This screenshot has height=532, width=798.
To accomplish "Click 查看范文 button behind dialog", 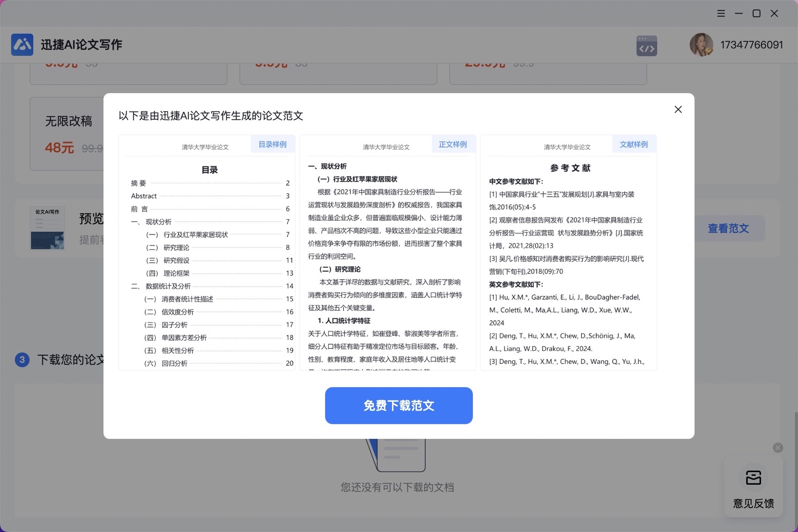I will (728, 229).
